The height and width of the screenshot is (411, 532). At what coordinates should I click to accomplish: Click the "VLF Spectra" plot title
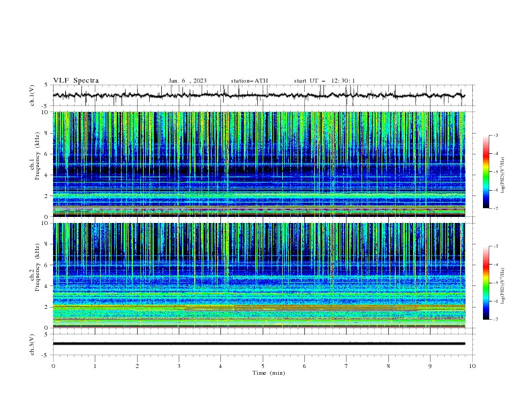click(x=76, y=81)
